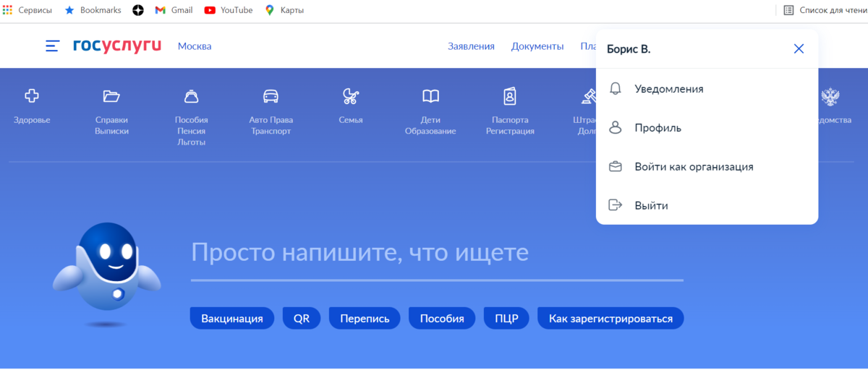Open the Авто Права Транспорт car icon

point(271,95)
